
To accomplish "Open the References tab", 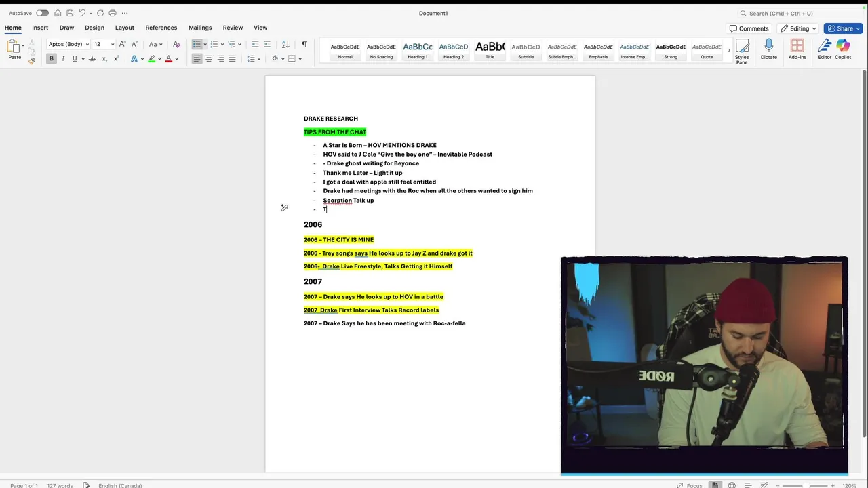I will pos(161,28).
